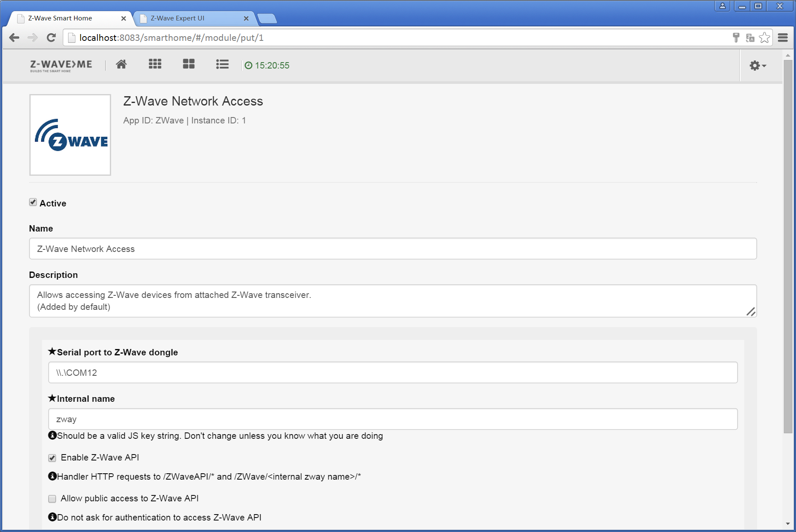The image size is (796, 532).
Task: Click the Internal name input field
Action: [393, 419]
